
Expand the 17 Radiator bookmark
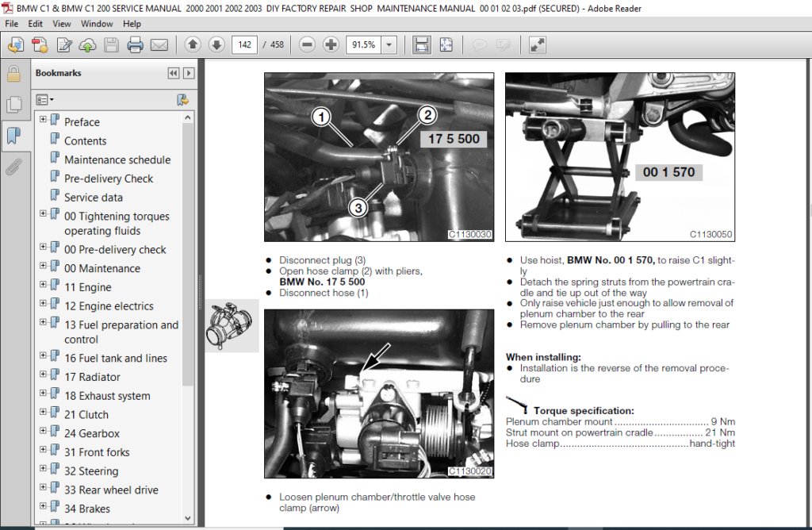coord(43,374)
